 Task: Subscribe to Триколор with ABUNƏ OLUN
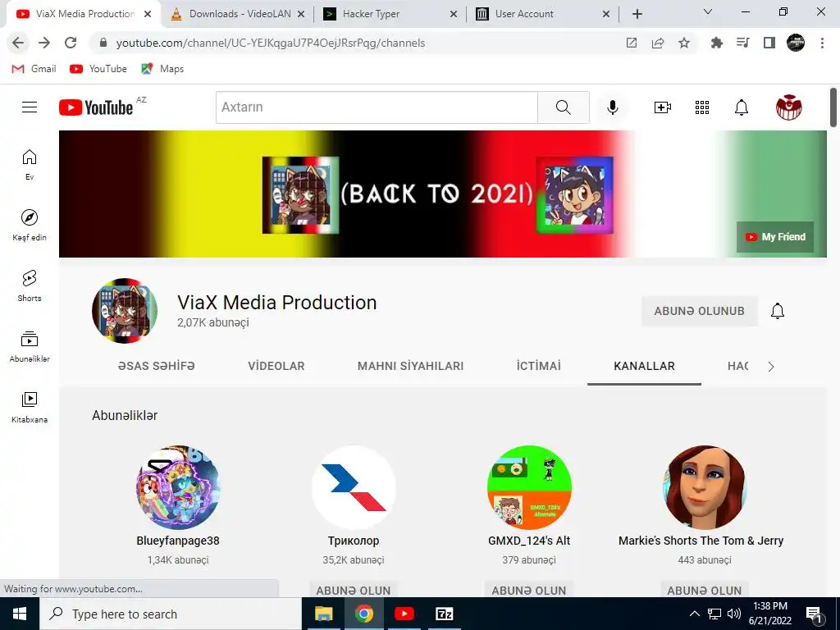[353, 591]
